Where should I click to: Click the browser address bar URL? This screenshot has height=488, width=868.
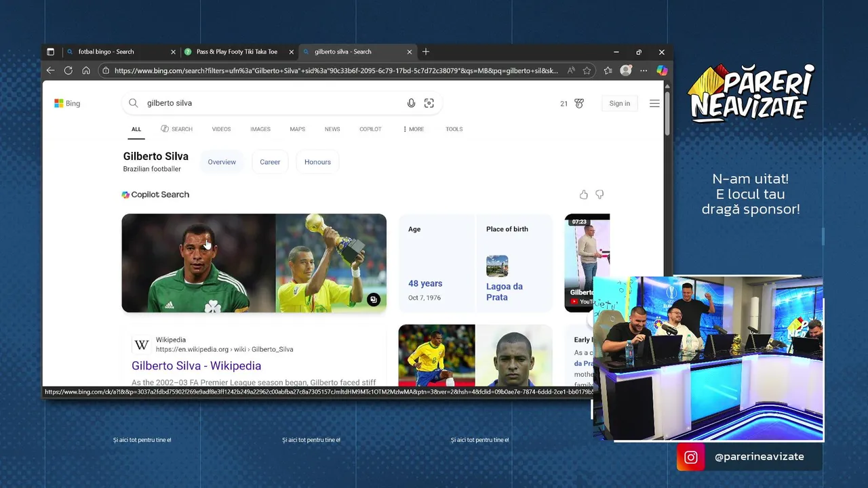click(336, 70)
